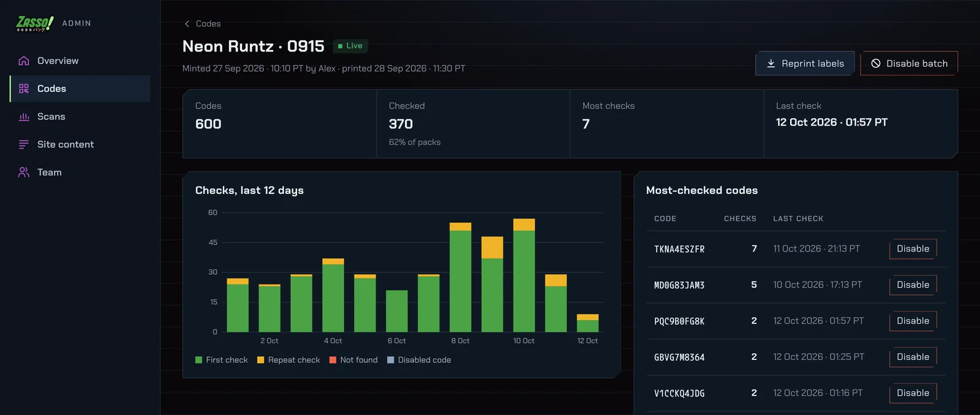Screen dimensions: 980x415
Task: Click the "62% of packs" text
Action: pos(415,142)
